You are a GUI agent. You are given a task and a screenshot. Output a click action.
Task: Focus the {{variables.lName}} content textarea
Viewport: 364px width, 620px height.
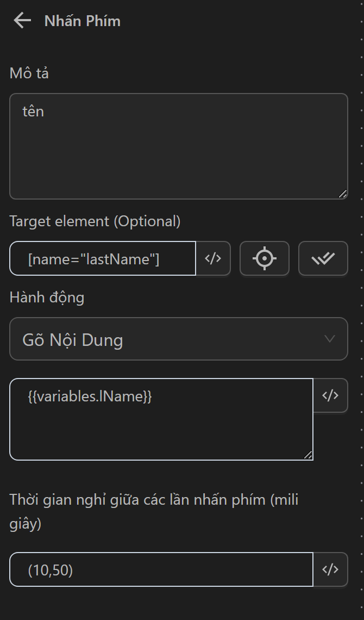(161, 419)
